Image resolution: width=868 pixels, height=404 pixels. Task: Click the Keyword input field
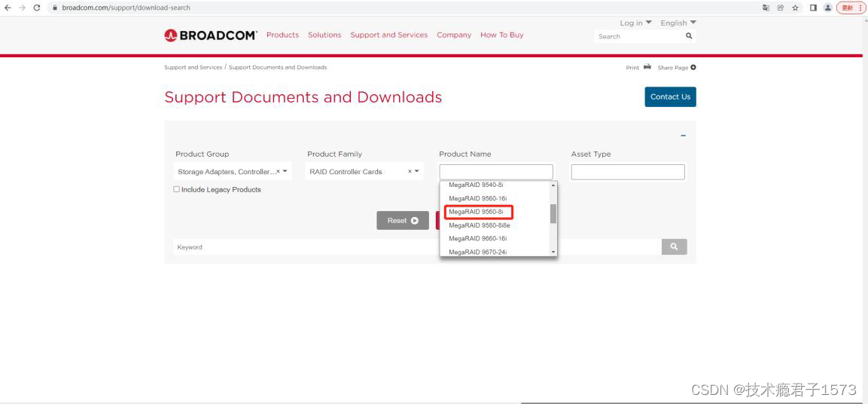coord(417,247)
